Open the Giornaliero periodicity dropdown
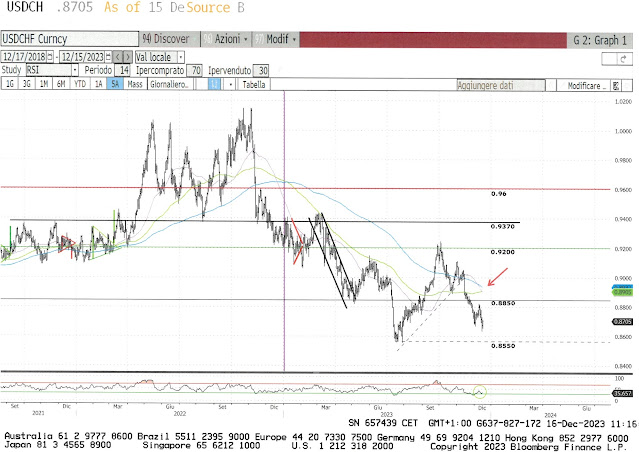Viewport: 639px width, 452px height. (x=170, y=84)
